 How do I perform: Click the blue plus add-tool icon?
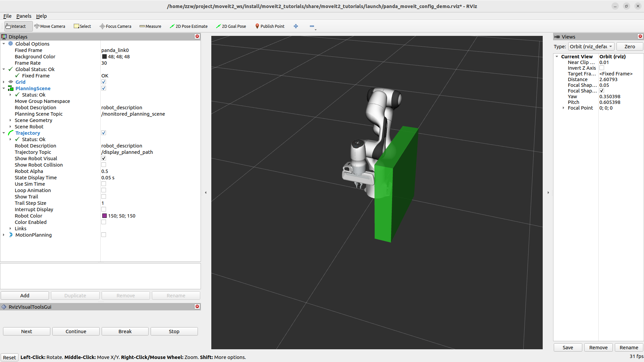pyautogui.click(x=296, y=26)
